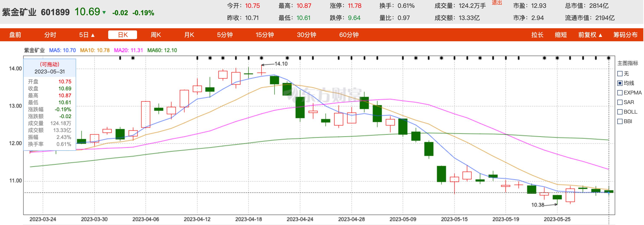The height and width of the screenshot is (225, 644).
Task: Expand the 5日 dropdown
Action: pos(87,35)
